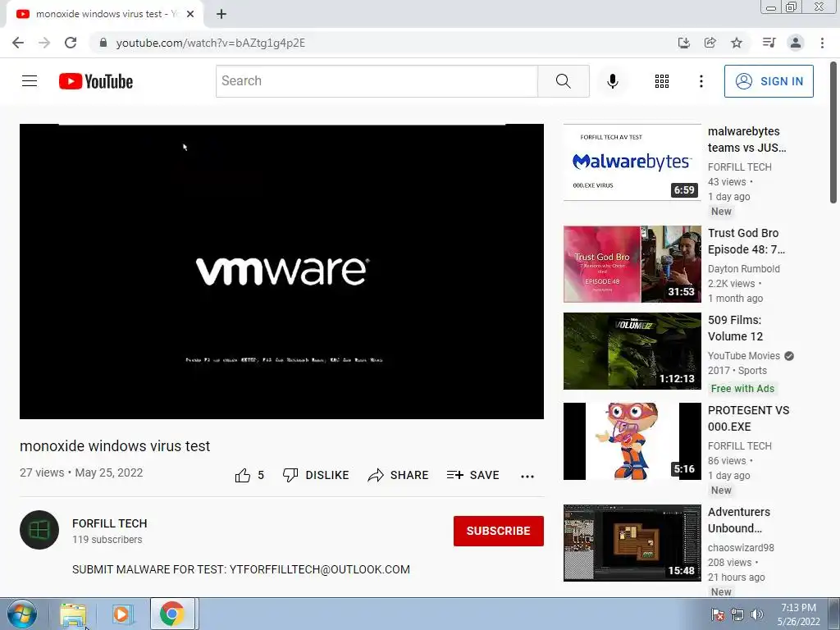Click the SIGN IN button
840x630 pixels.
(769, 81)
